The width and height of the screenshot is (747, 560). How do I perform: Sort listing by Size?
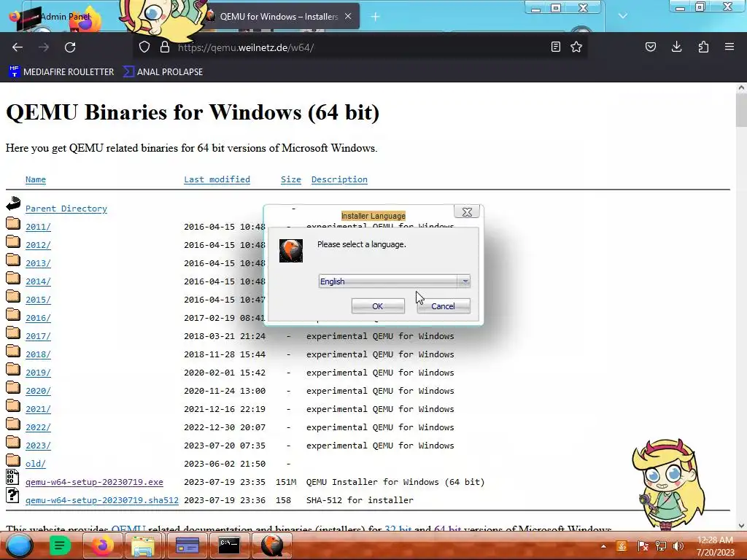pos(290,179)
